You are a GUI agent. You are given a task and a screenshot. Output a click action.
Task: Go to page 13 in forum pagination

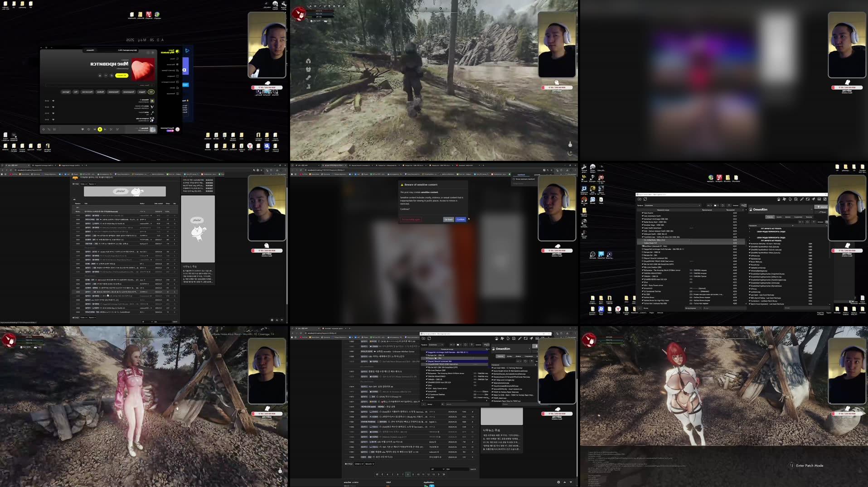[x=433, y=474]
